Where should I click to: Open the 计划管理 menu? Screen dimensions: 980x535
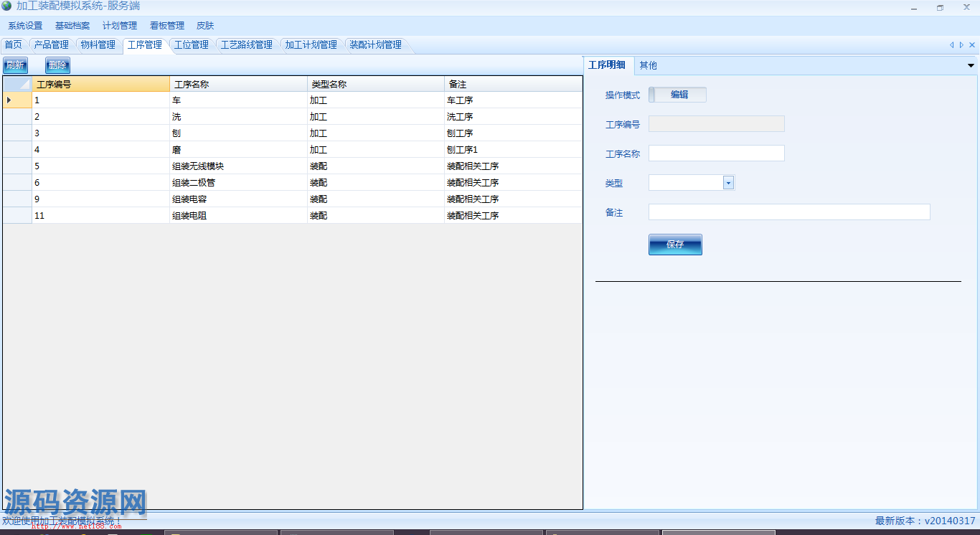tap(120, 26)
